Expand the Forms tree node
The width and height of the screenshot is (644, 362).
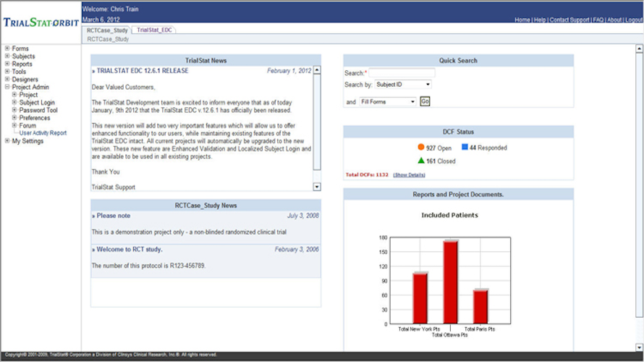(x=7, y=49)
